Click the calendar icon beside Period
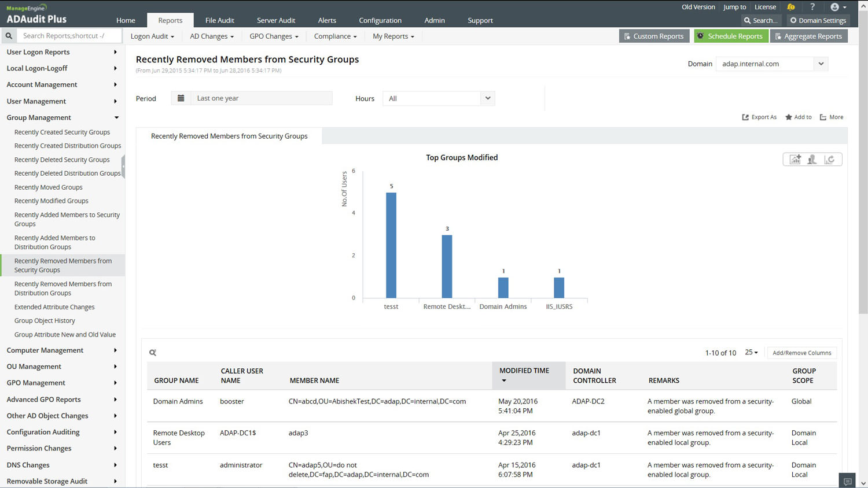 pos(181,98)
